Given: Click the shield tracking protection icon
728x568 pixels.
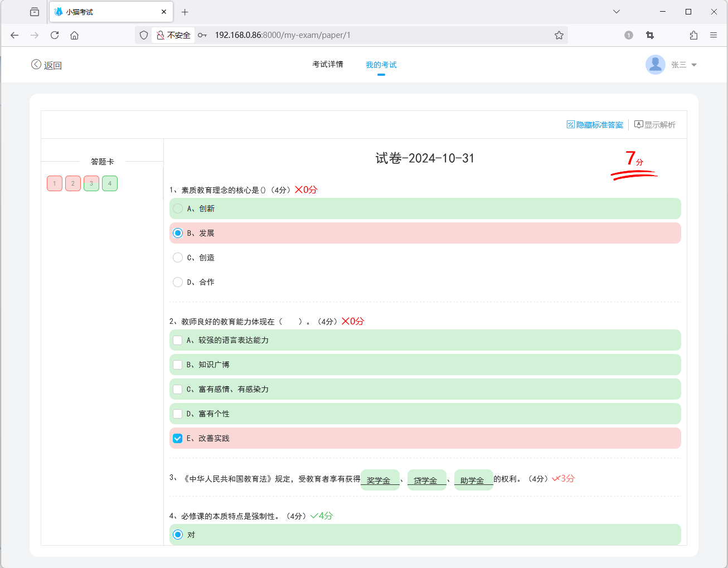Looking at the screenshot, I should 143,35.
